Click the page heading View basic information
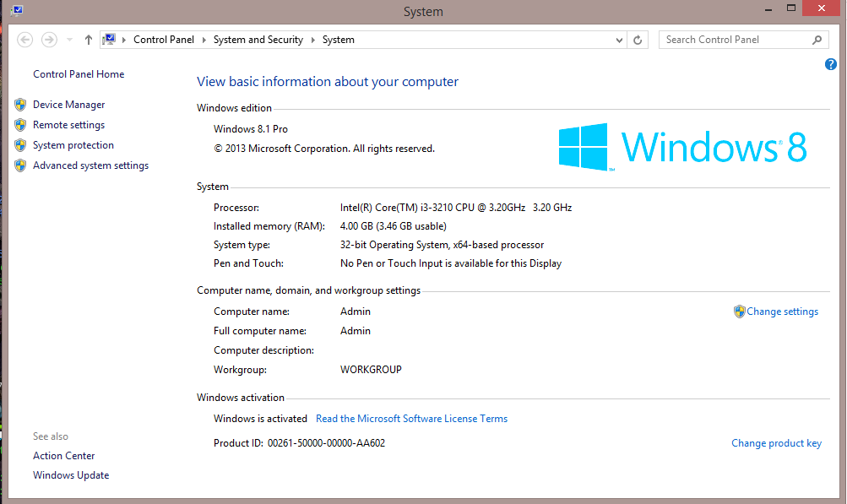The width and height of the screenshot is (847, 504). point(328,82)
